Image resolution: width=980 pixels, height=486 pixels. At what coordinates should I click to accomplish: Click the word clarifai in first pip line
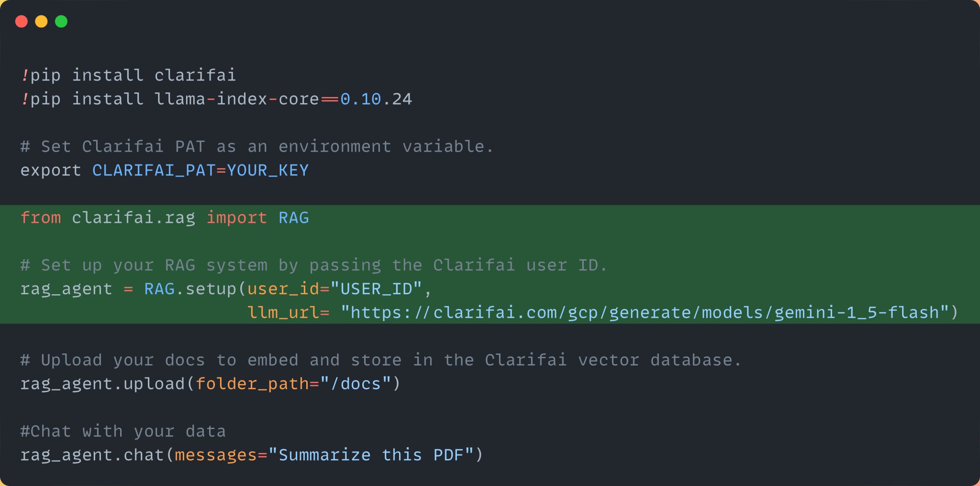(x=195, y=75)
